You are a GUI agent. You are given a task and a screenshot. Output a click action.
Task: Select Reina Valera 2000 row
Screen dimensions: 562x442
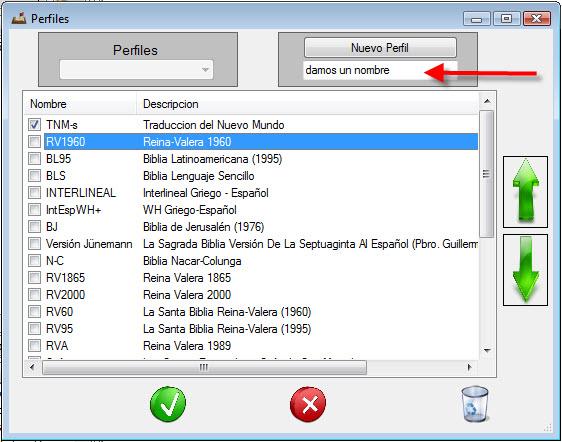point(251,295)
